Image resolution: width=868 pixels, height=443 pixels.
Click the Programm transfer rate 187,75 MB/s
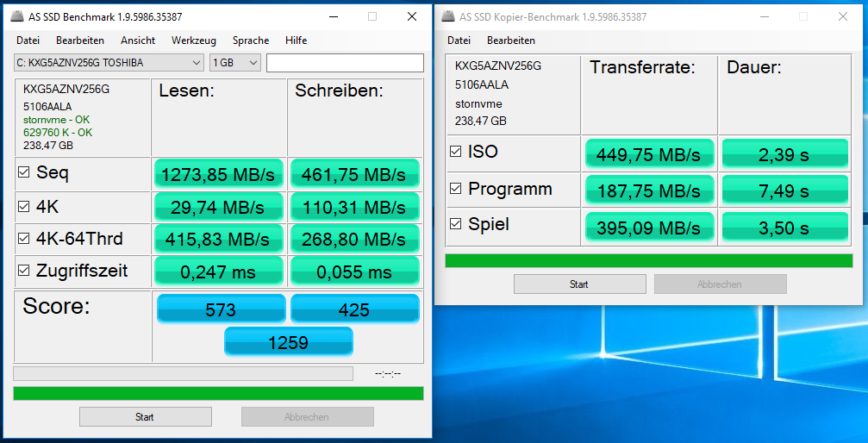tap(649, 190)
